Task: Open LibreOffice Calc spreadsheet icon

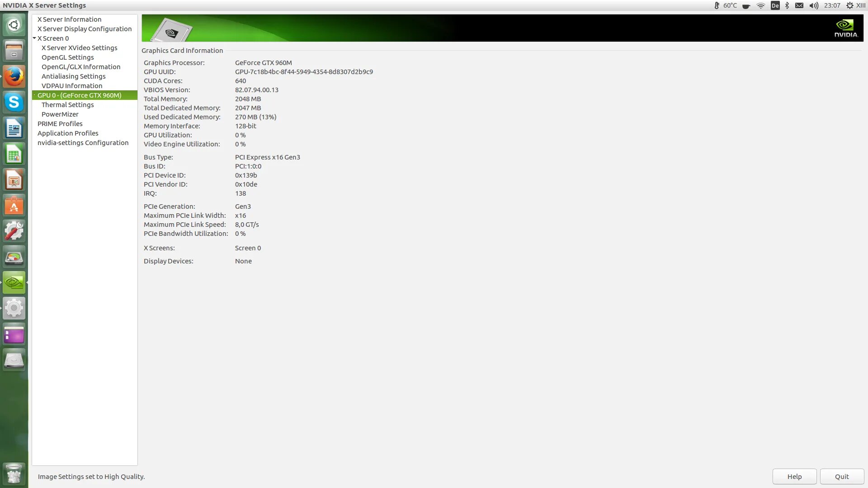Action: (14, 155)
